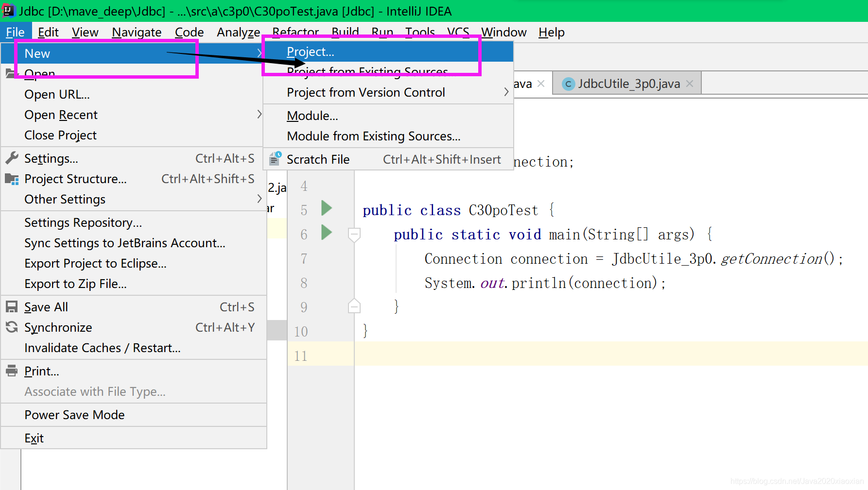868x490 pixels.
Task: Select Exit from File menu
Action: 134,438
